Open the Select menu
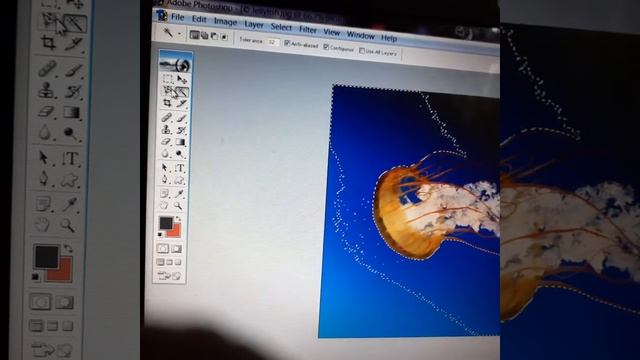 pyautogui.click(x=281, y=27)
